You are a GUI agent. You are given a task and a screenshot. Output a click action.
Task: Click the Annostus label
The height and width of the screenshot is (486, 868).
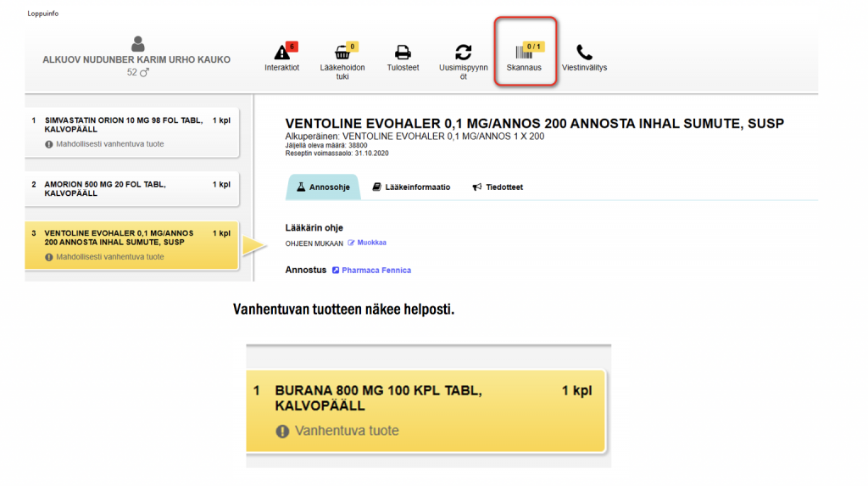(x=305, y=270)
